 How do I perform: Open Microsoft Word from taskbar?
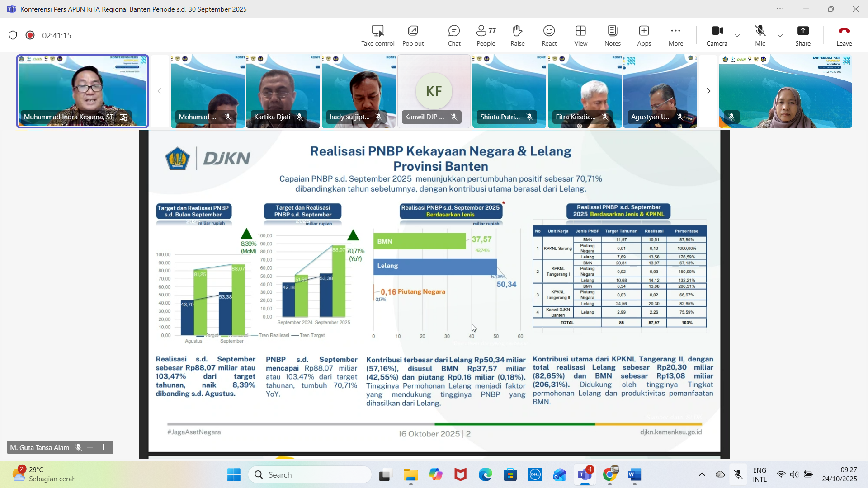pos(634,475)
